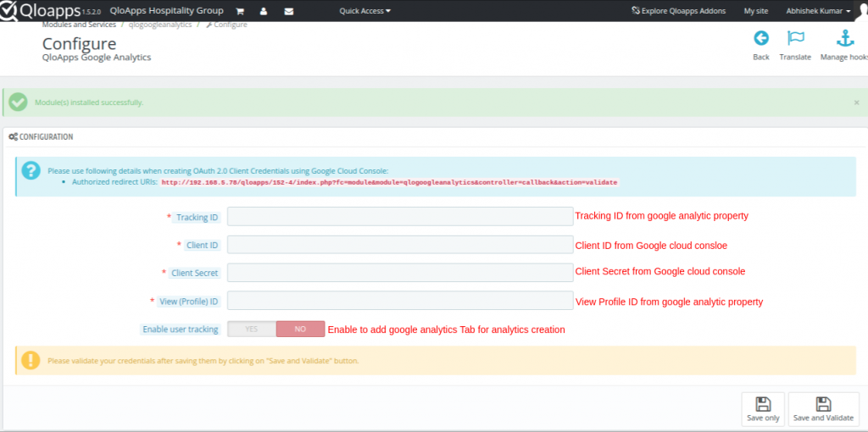
Task: Click the Back arrow icon
Action: pyautogui.click(x=761, y=38)
